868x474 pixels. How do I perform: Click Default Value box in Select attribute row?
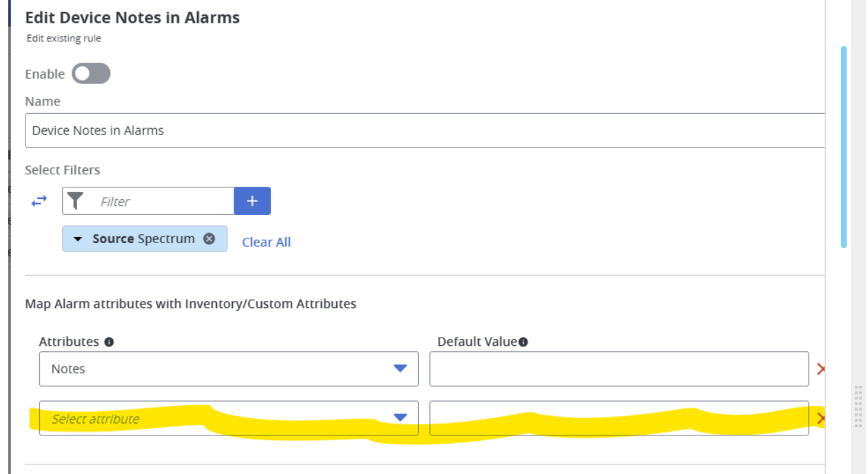tap(619, 418)
